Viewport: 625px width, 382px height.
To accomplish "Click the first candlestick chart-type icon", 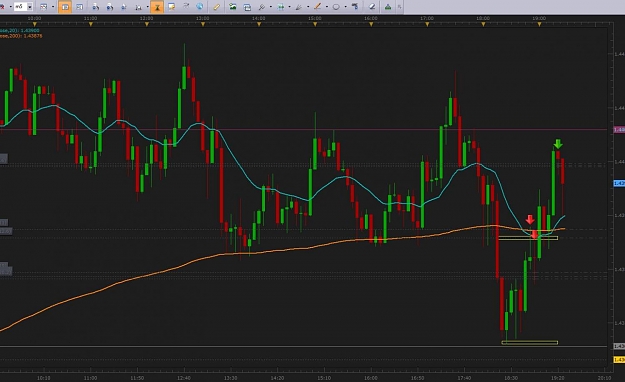I will tap(96, 7).
